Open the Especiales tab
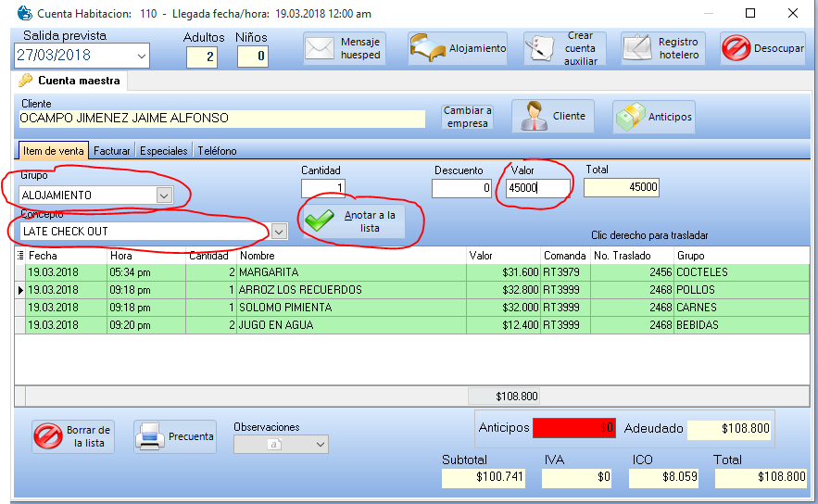Image resolution: width=818 pixels, height=504 pixels. pyautogui.click(x=163, y=151)
